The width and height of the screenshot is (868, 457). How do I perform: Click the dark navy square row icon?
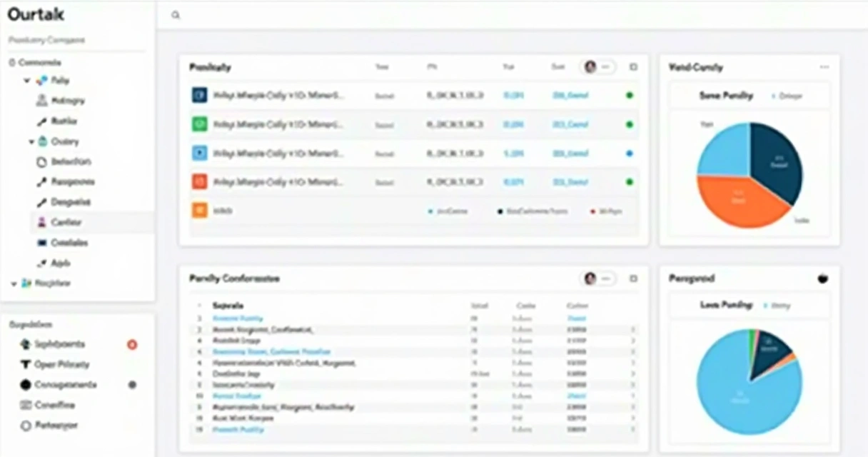(x=199, y=95)
